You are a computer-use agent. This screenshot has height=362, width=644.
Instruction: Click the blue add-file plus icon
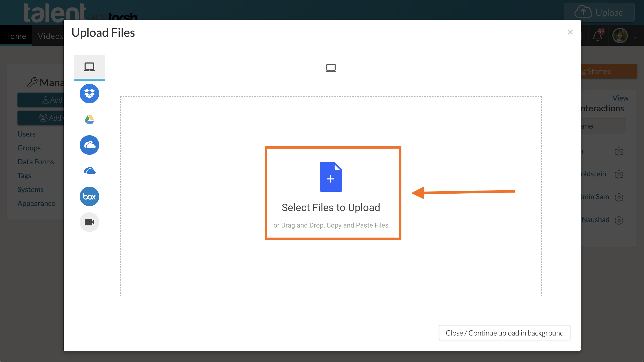tap(331, 177)
